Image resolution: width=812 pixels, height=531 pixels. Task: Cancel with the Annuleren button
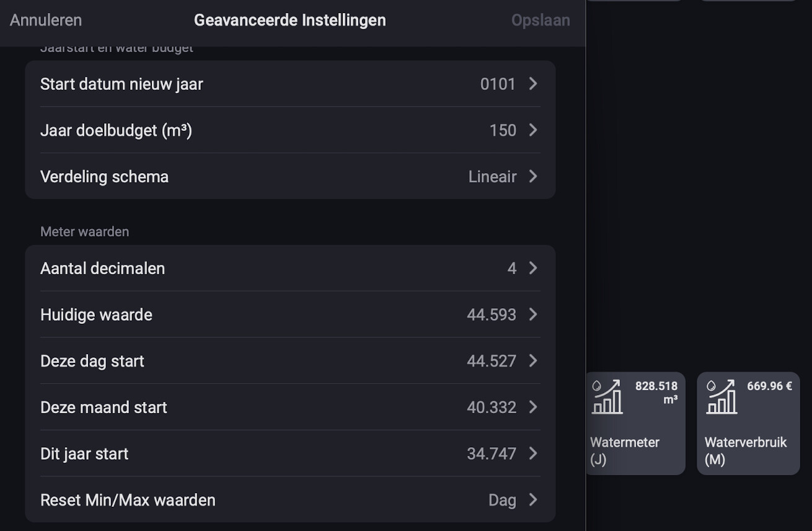(46, 20)
